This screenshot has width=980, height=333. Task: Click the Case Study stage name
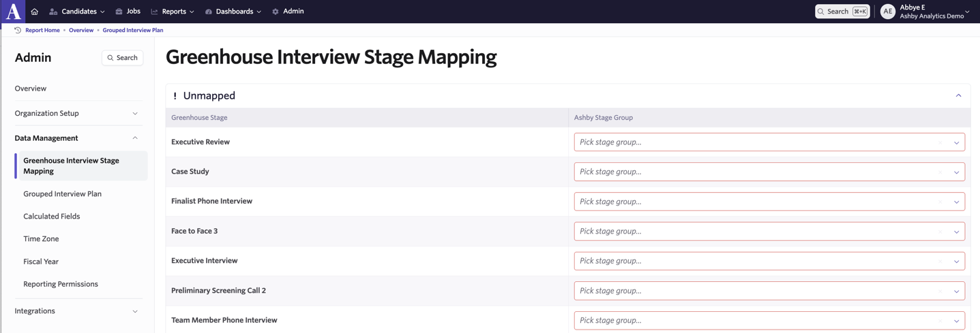click(x=190, y=172)
